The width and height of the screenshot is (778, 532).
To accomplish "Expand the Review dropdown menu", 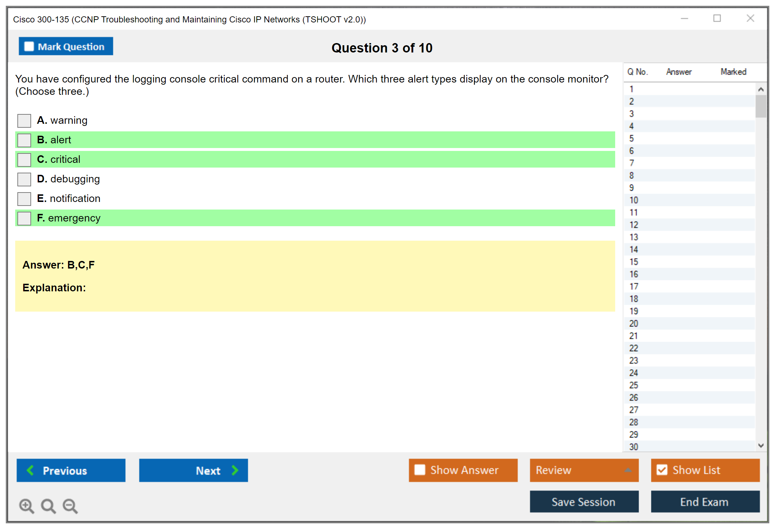I will click(628, 470).
